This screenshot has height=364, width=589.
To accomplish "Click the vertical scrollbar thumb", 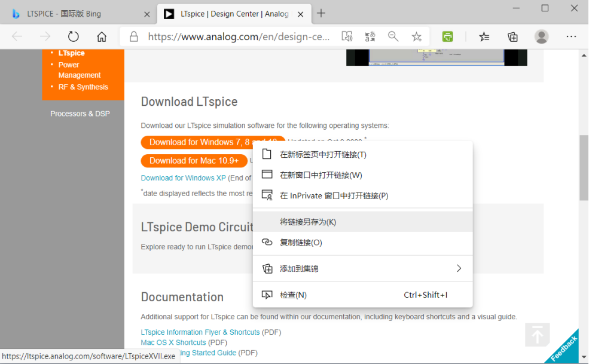I will 584,168.
